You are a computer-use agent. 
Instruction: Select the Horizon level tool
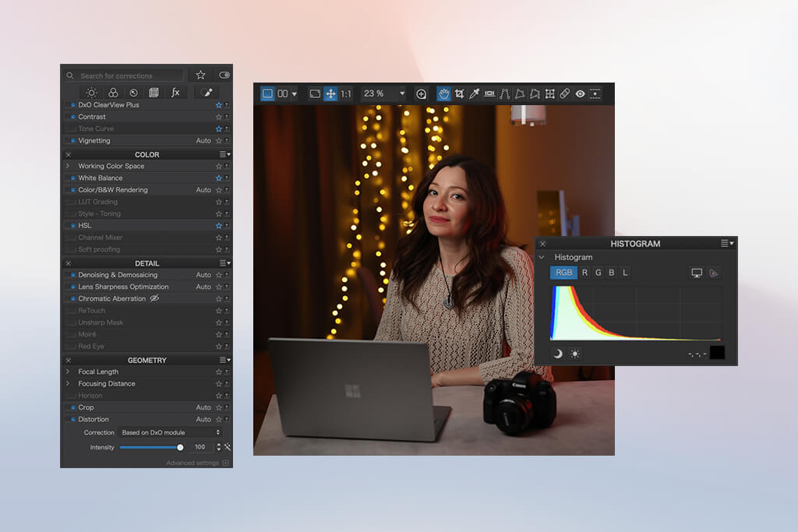(x=489, y=93)
